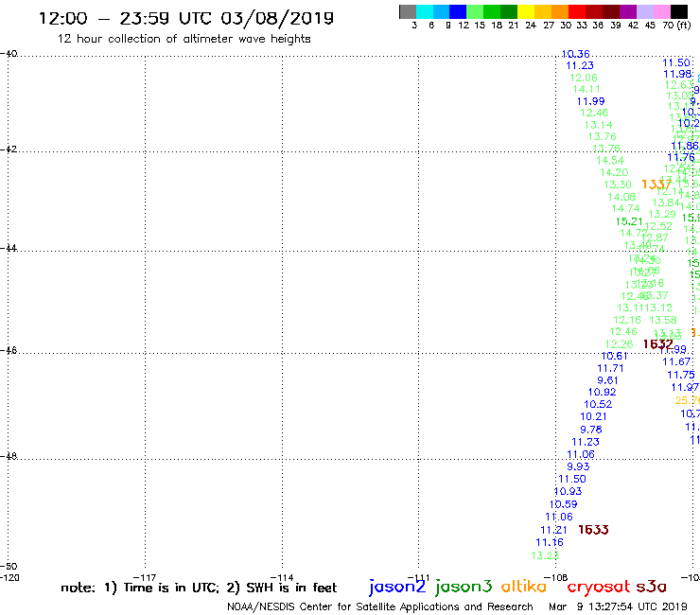
Task: Click the longitude axis label -111
Action: (x=419, y=577)
